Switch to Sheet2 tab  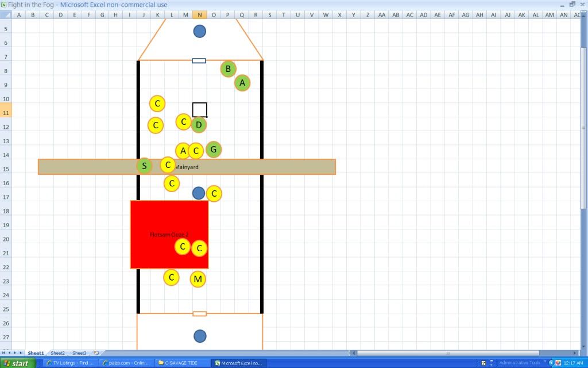pos(57,353)
